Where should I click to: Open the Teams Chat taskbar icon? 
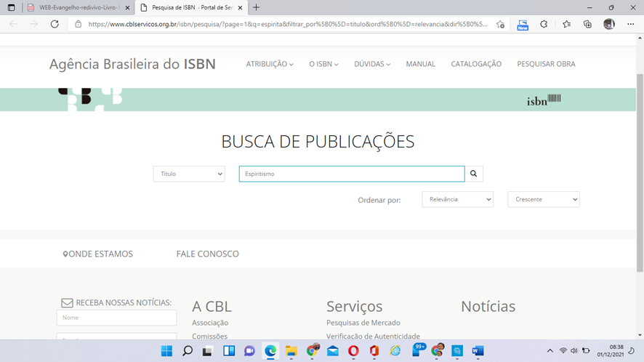point(249,351)
